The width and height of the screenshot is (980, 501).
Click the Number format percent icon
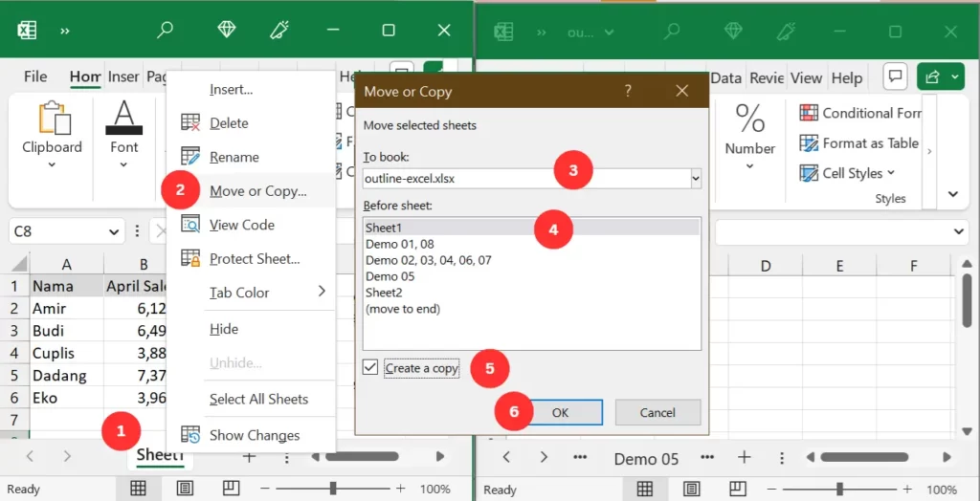pos(749,118)
